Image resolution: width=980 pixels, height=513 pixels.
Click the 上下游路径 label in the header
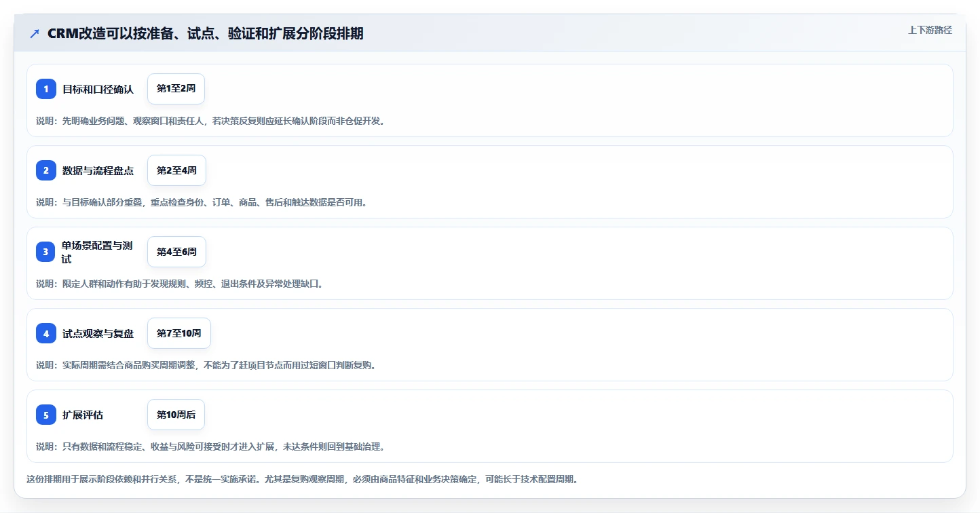pyautogui.click(x=930, y=30)
